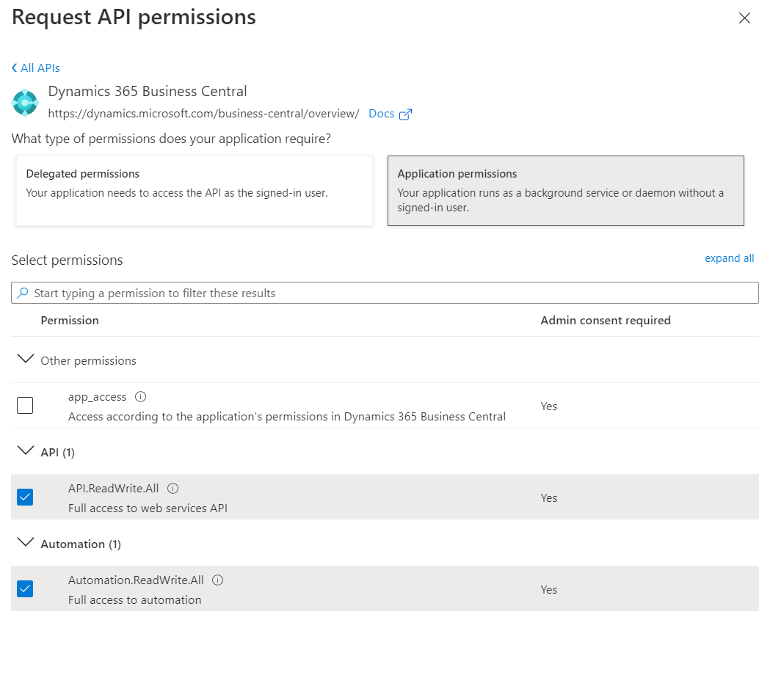Click the search magnifier icon in filter box
Screen dimensions: 759x700
23,293
